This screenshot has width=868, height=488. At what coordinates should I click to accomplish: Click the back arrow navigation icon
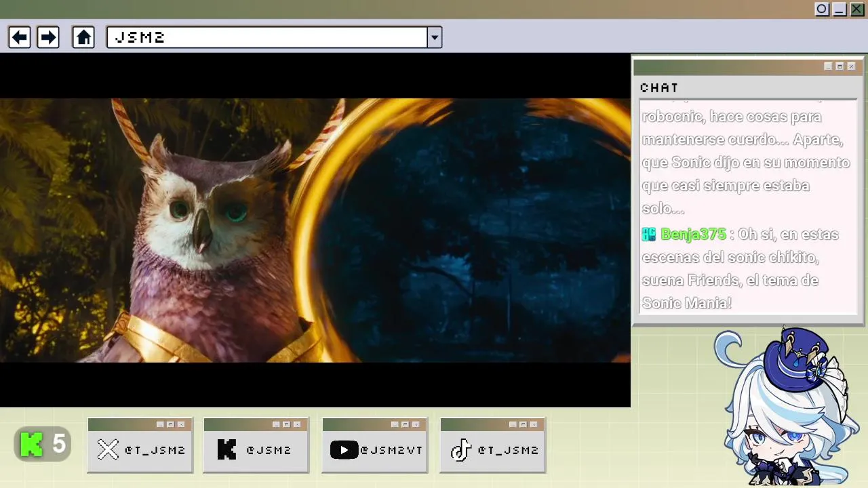(x=20, y=37)
